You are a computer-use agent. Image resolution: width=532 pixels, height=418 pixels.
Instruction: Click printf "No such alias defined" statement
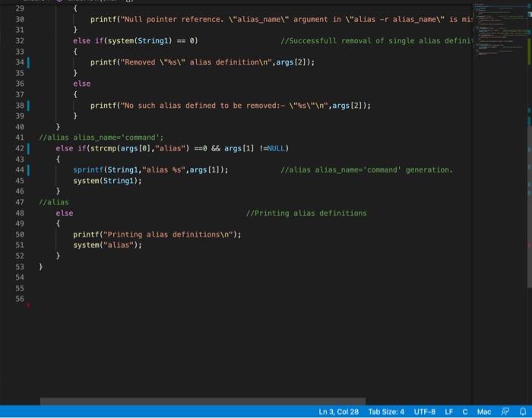231,106
